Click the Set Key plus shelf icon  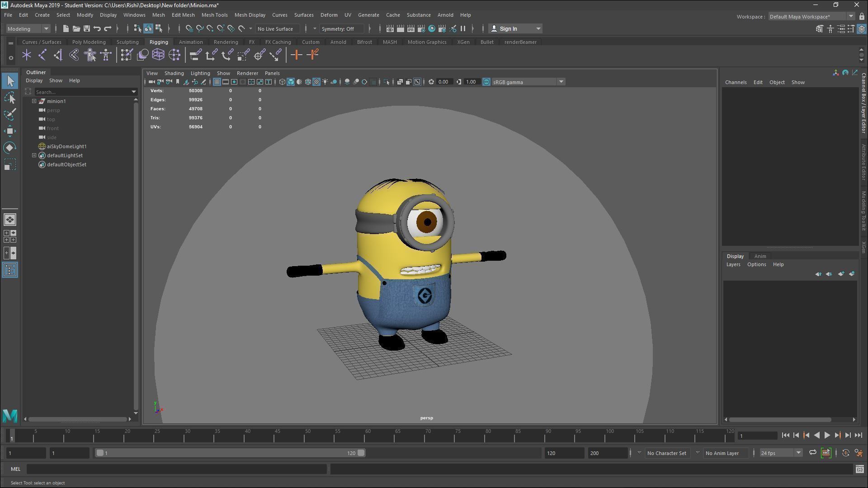(x=297, y=55)
